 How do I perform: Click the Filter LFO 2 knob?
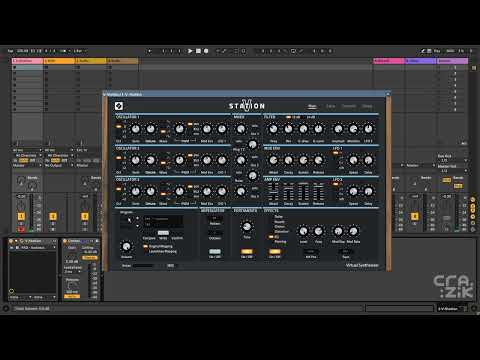tap(368, 129)
